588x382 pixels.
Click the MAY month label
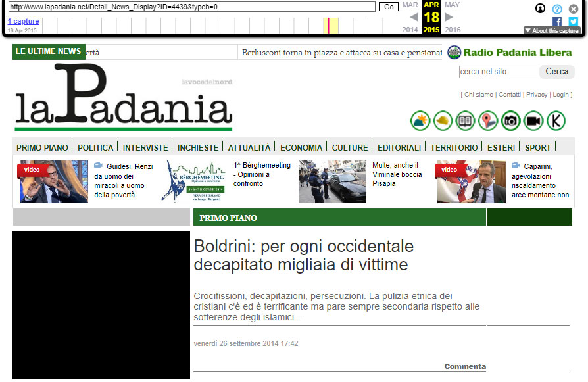(452, 5)
